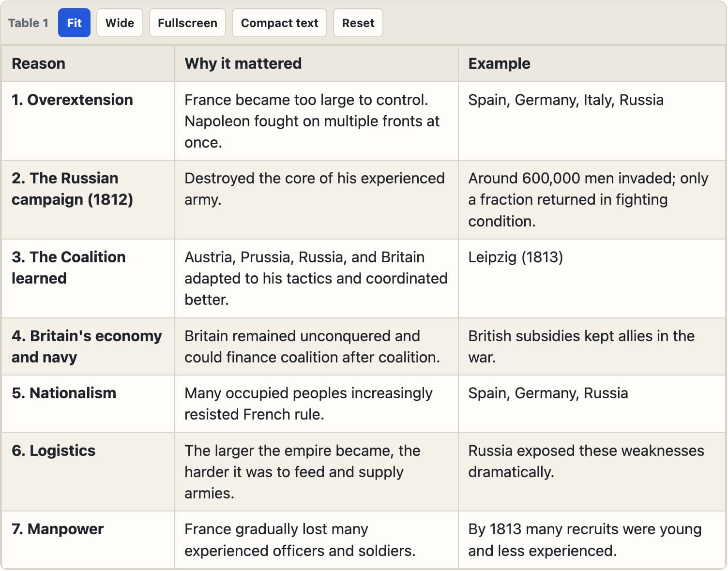Switch table to Wide layout
728x571 pixels.
click(x=120, y=23)
